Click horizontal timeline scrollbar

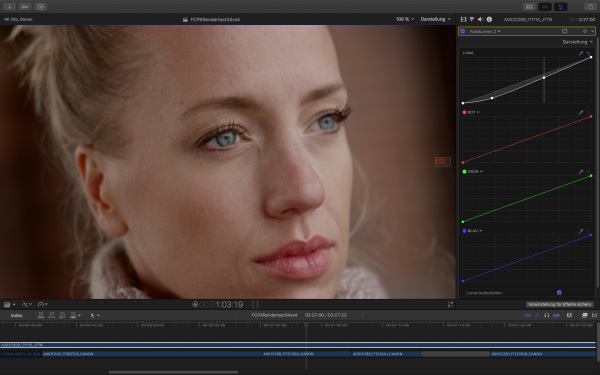(173, 372)
